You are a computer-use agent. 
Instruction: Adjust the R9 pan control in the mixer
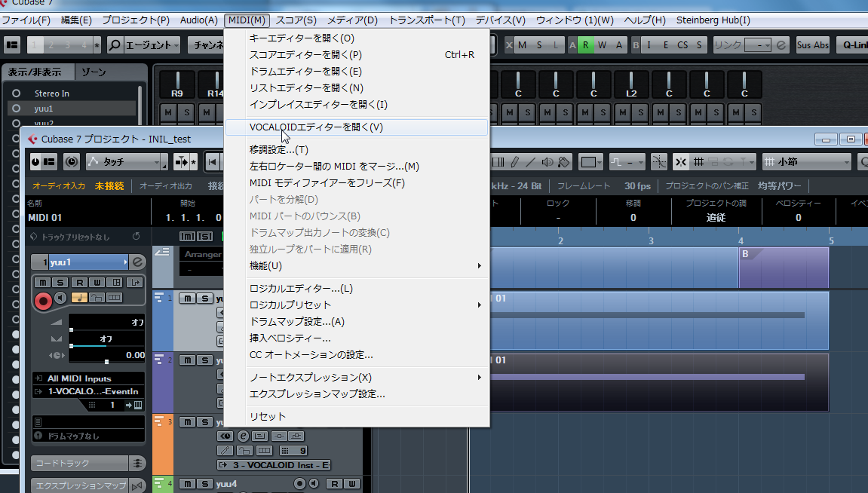pos(177,85)
